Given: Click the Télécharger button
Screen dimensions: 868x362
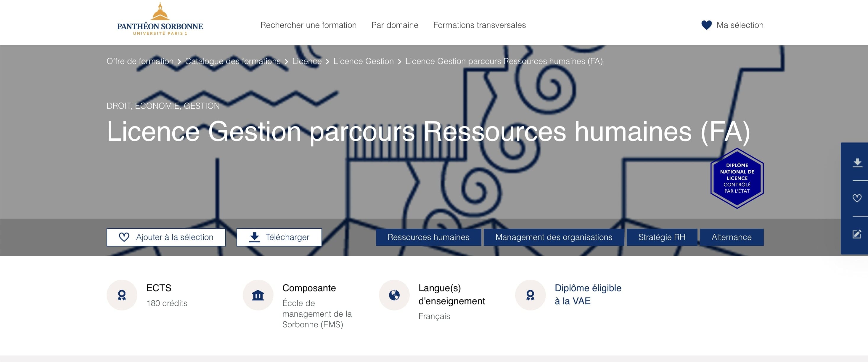Looking at the screenshot, I should point(279,237).
